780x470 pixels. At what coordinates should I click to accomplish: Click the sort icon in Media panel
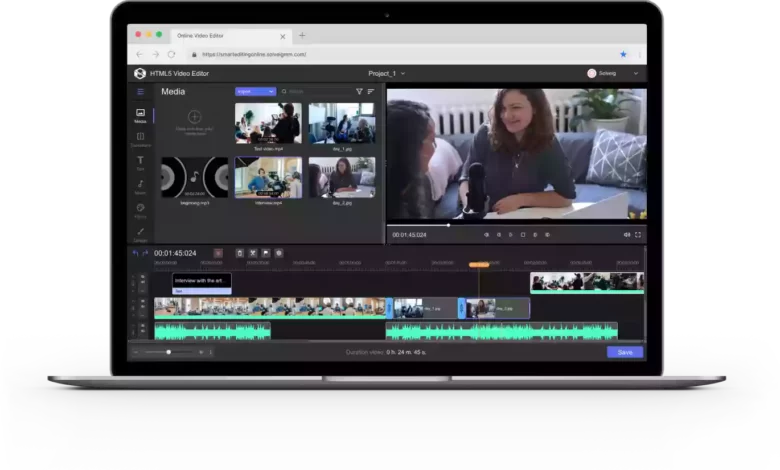pyautogui.click(x=371, y=92)
